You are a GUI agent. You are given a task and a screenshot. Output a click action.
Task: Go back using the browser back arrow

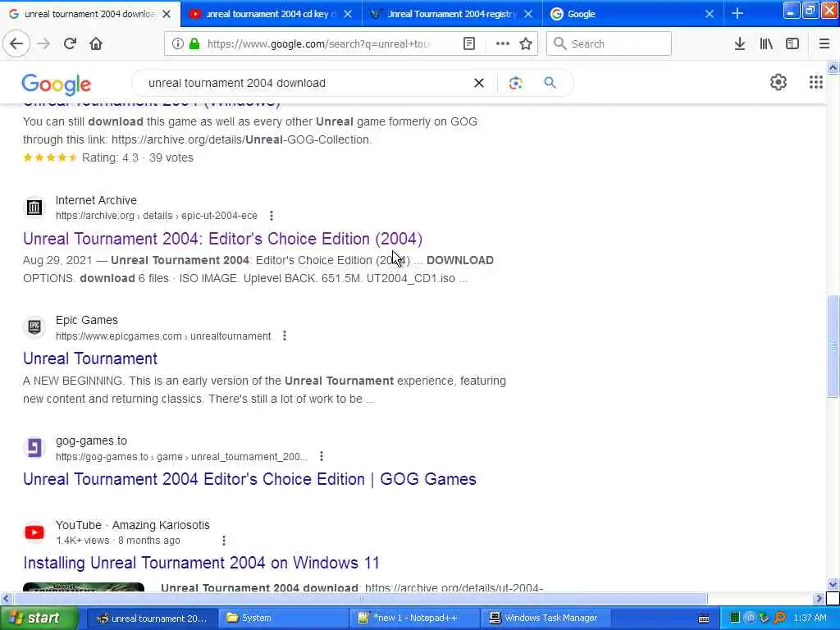coord(16,44)
